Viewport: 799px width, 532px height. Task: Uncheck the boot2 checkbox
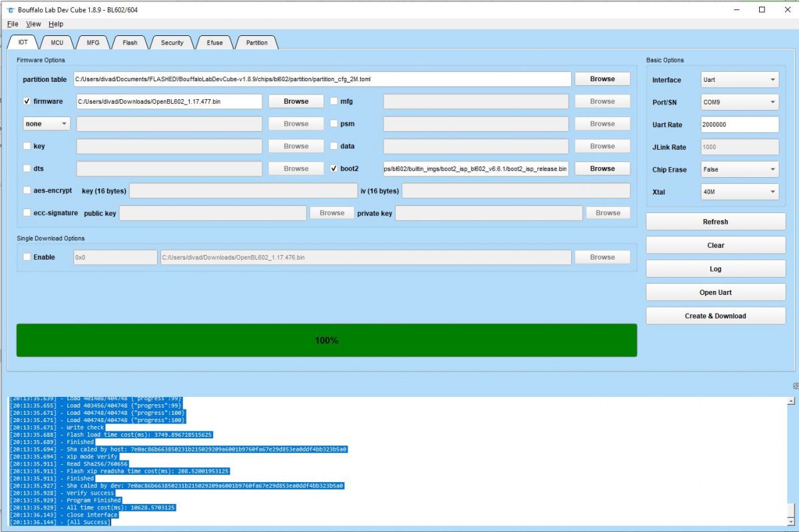click(334, 168)
